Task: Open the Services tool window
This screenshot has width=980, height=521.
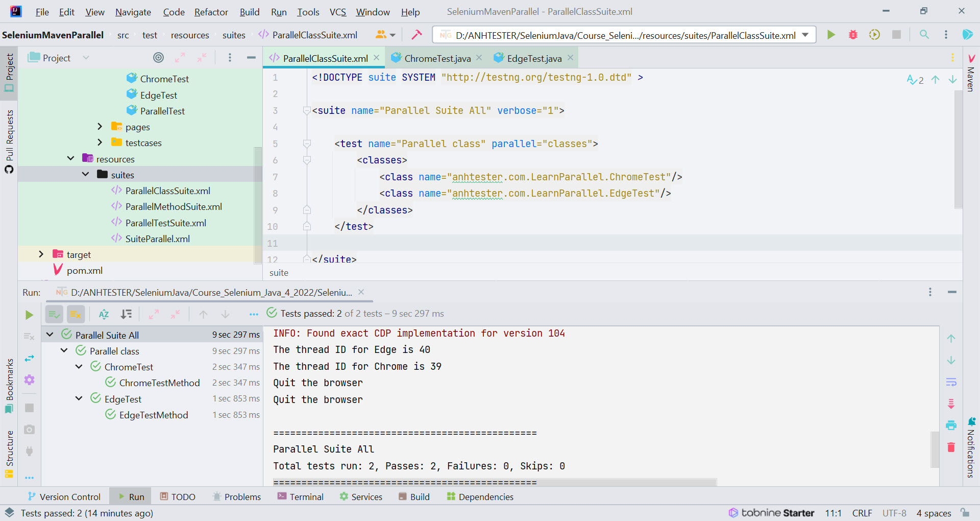Action: 361,496
